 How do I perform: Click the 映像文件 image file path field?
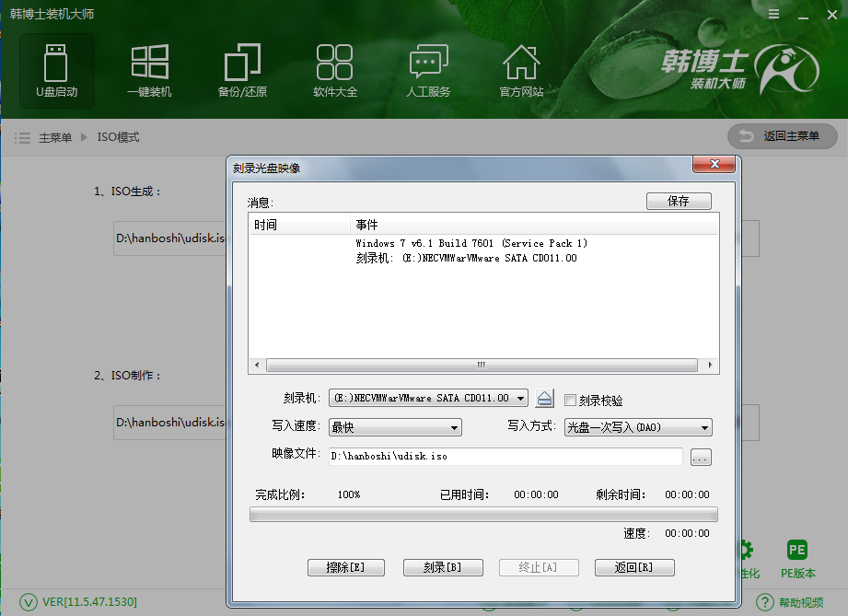[x=506, y=457]
